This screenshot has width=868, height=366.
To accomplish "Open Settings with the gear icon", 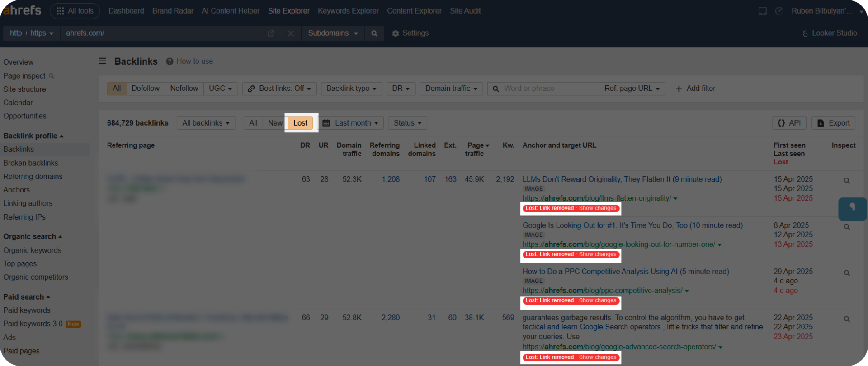I will (x=410, y=33).
